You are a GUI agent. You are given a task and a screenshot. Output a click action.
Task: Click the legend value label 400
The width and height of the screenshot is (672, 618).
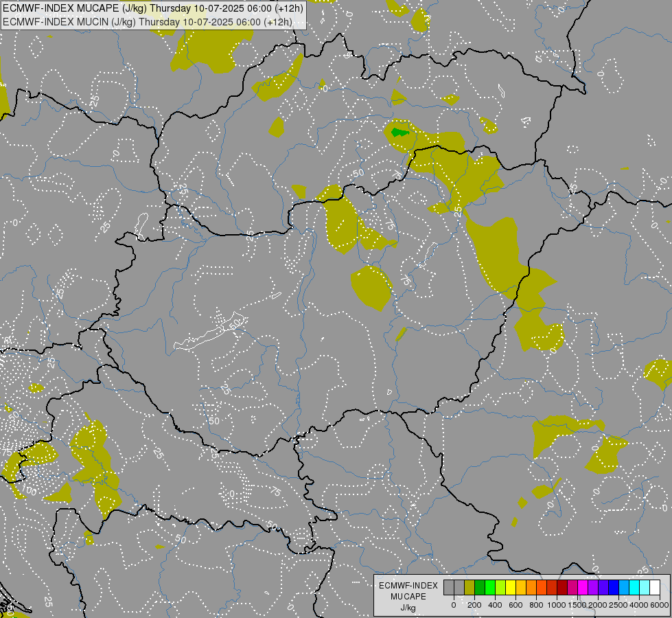tap(495, 605)
